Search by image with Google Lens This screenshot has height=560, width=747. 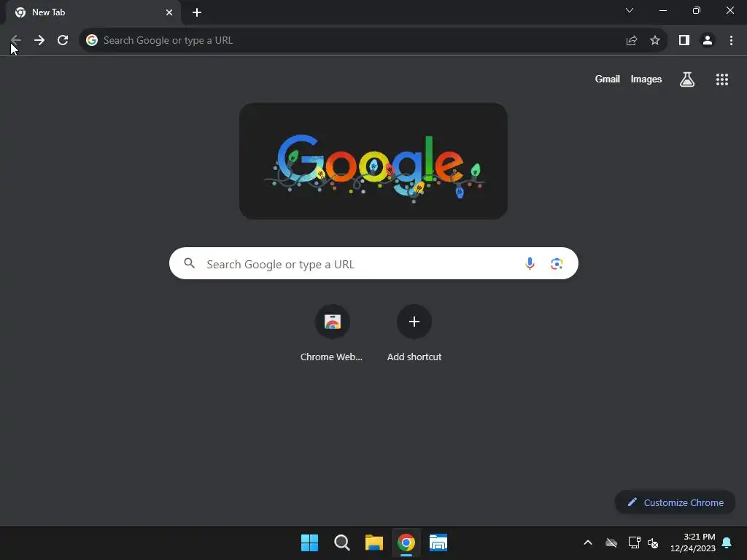tap(557, 263)
